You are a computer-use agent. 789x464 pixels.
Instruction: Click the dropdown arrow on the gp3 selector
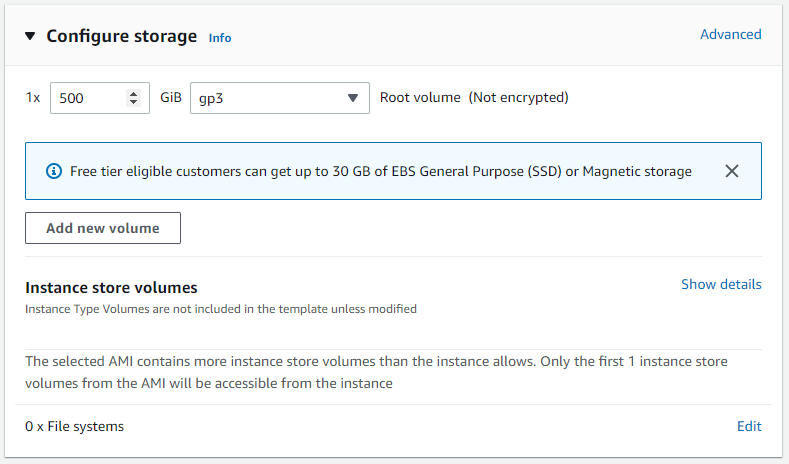click(x=352, y=98)
